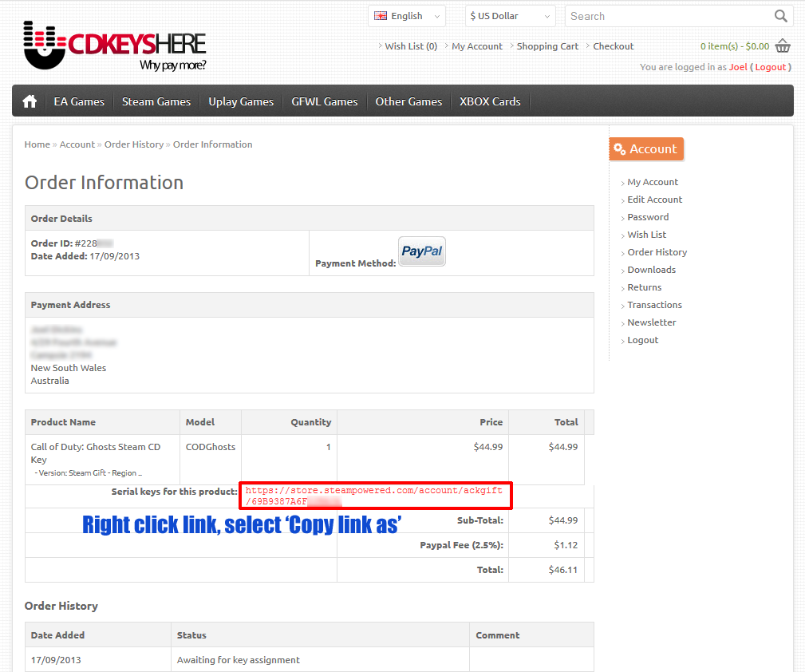Click the Paypal Fee amount $1.12
Image resolution: width=805 pixels, height=672 pixels.
566,545
